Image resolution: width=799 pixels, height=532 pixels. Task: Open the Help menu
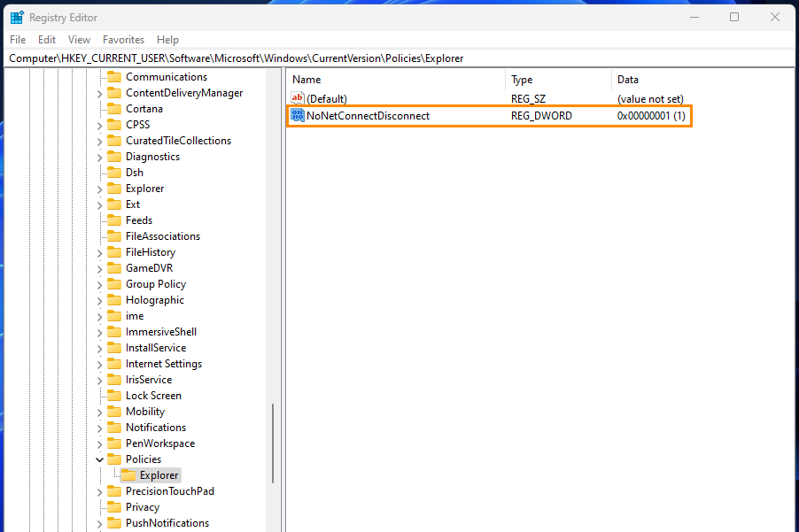pyautogui.click(x=167, y=40)
